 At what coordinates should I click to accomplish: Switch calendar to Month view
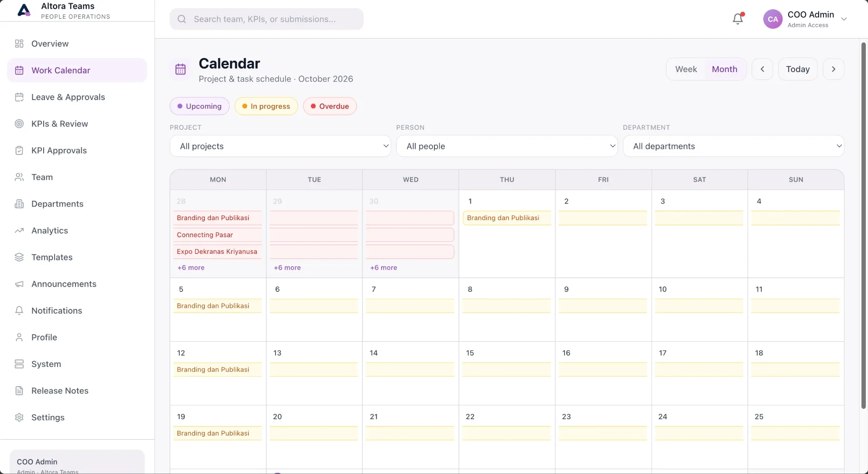coord(724,69)
